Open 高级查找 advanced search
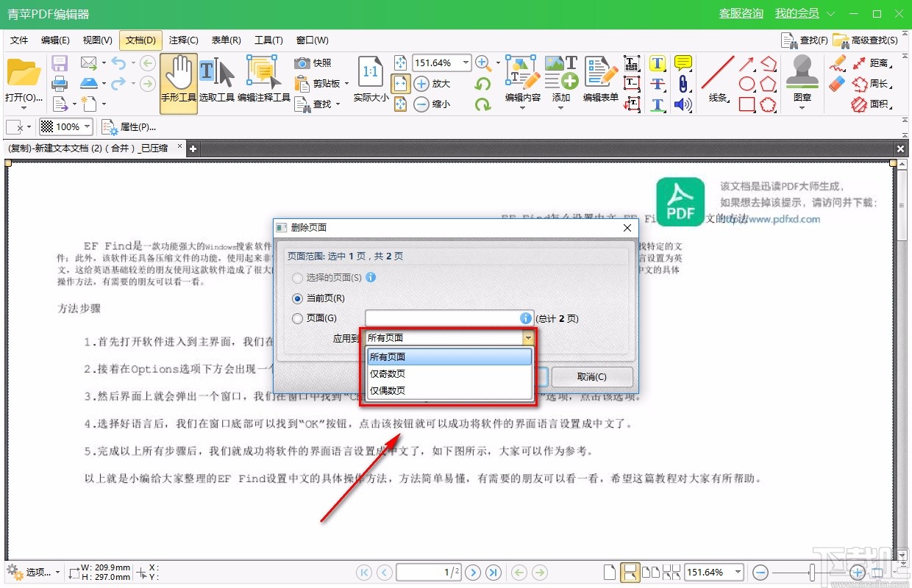Image resolution: width=912 pixels, height=588 pixels. coord(872,40)
